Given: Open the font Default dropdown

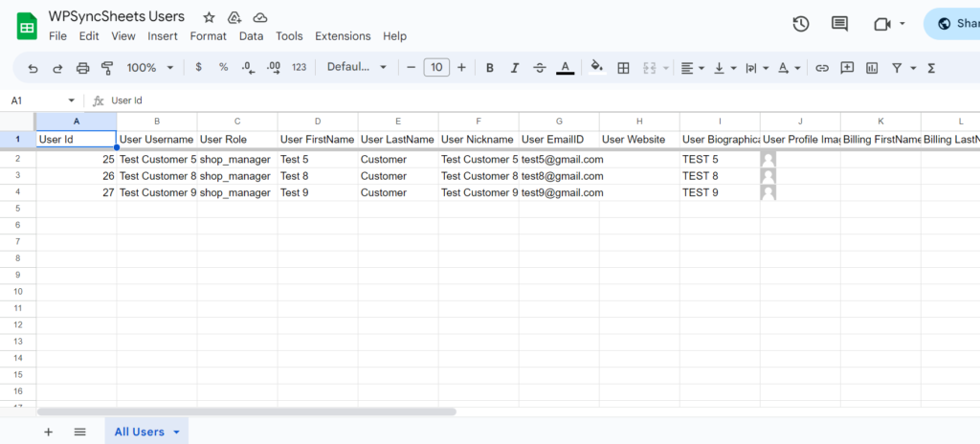Looking at the screenshot, I should [357, 67].
